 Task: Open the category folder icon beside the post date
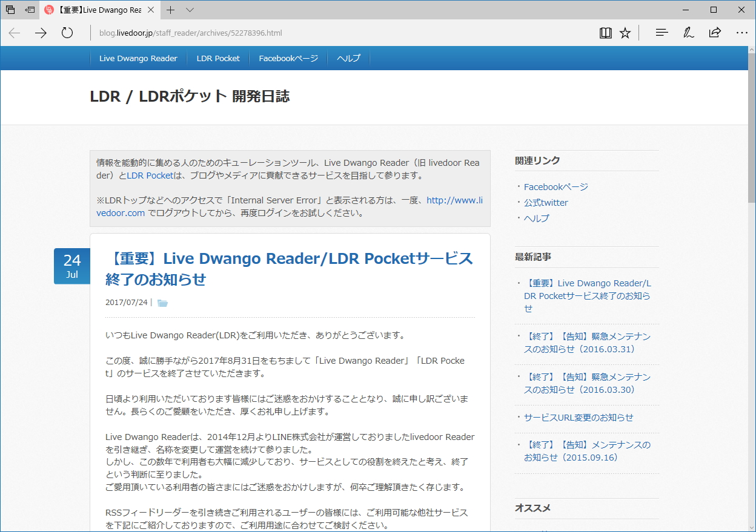(x=162, y=302)
